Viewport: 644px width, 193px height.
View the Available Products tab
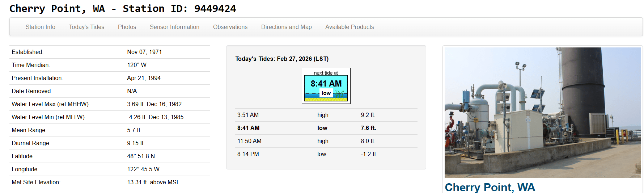[349, 27]
